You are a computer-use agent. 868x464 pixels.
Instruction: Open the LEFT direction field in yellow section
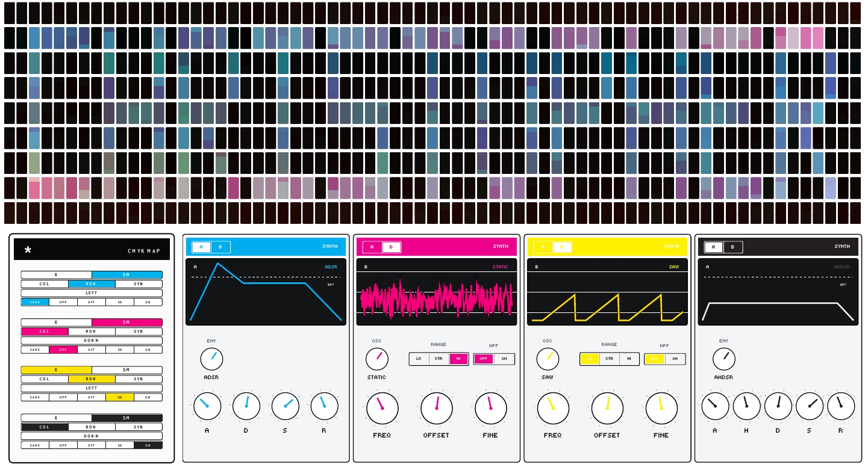[x=92, y=388]
